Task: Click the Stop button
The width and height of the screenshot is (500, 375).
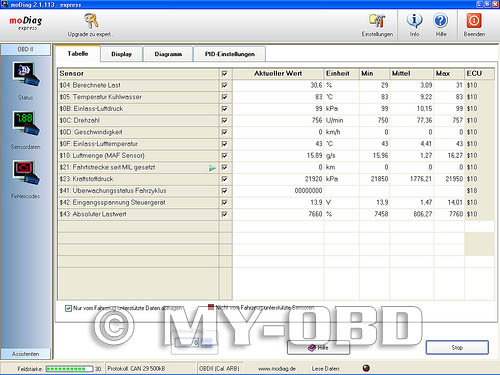Action: click(x=457, y=347)
